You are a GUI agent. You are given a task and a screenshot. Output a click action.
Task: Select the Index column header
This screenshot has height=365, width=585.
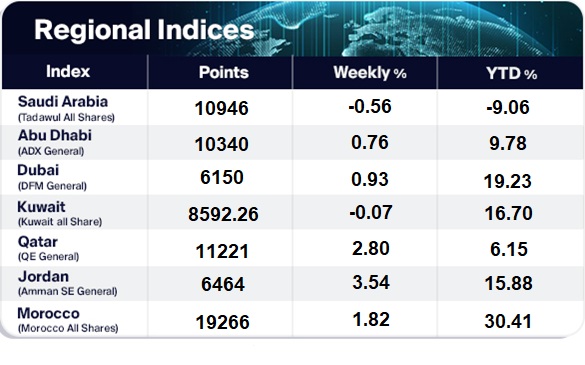68,72
